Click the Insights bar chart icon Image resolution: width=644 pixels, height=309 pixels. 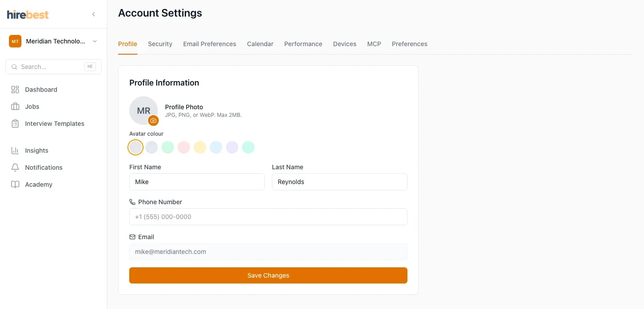coord(15,150)
